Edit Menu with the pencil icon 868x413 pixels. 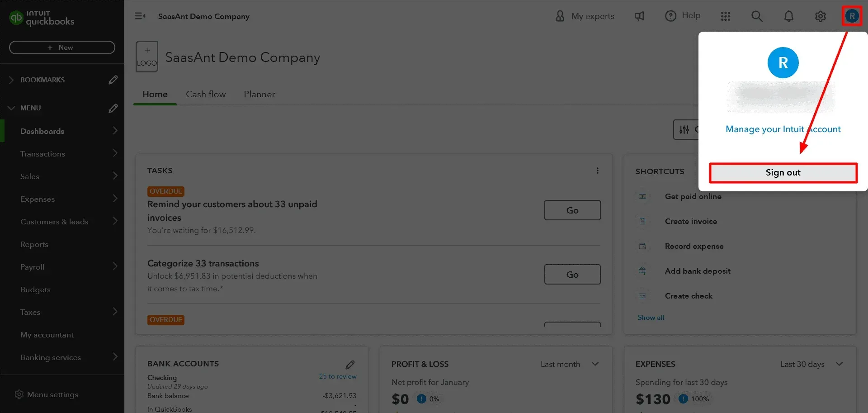(x=113, y=108)
